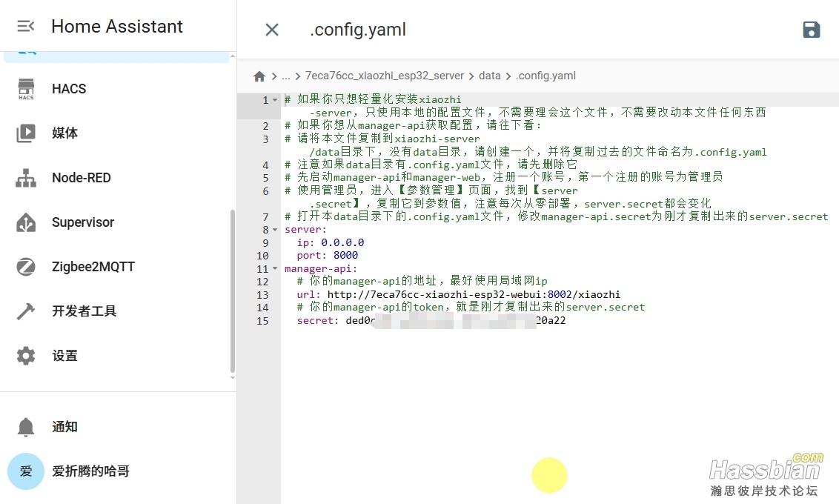
Task: Close the .config.yaml editor
Action: point(272,30)
